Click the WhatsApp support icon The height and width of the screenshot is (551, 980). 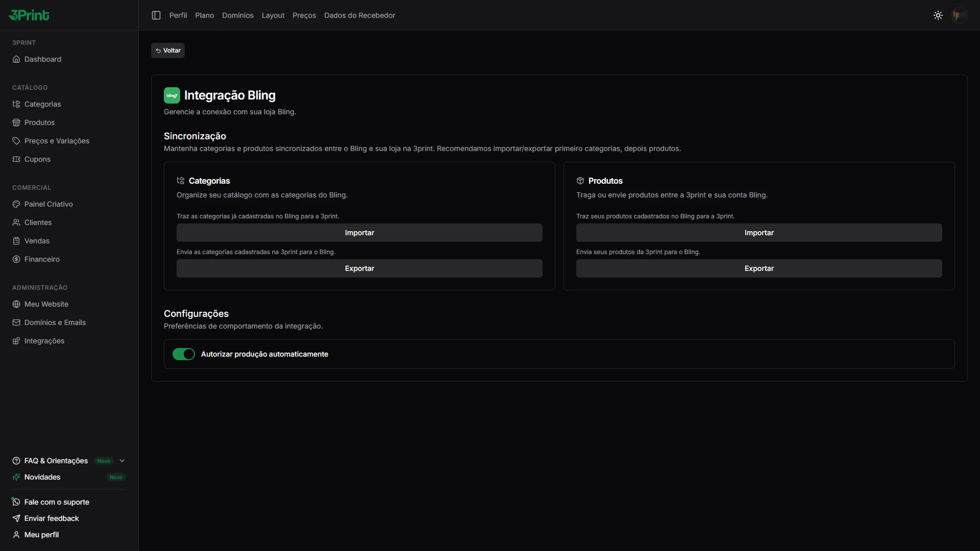pos(16,502)
